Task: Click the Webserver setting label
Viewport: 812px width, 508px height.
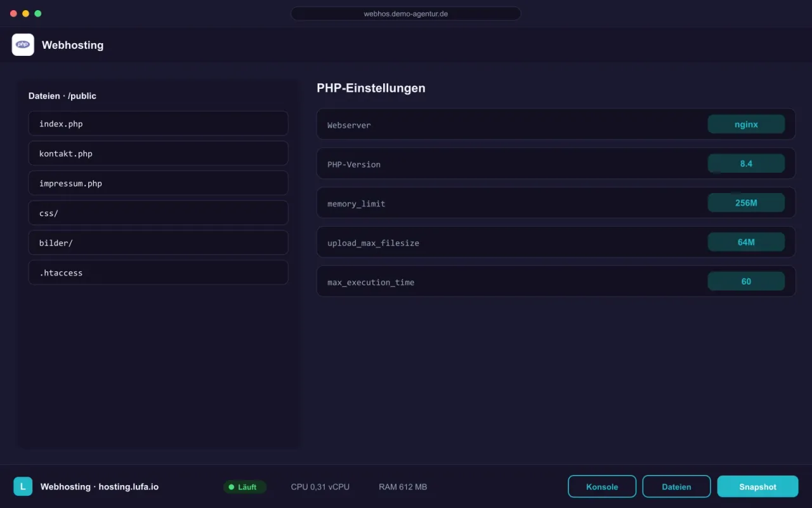Action: click(x=349, y=125)
